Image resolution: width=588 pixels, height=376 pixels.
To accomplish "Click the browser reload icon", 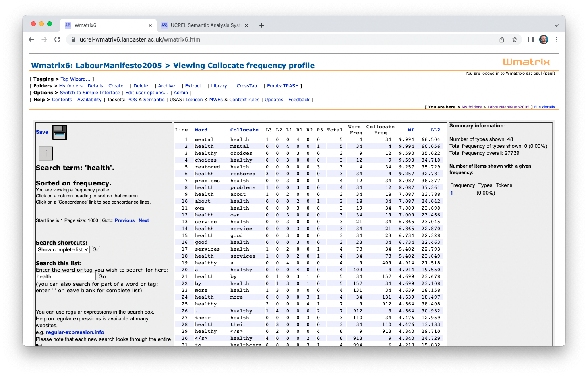I will click(57, 39).
